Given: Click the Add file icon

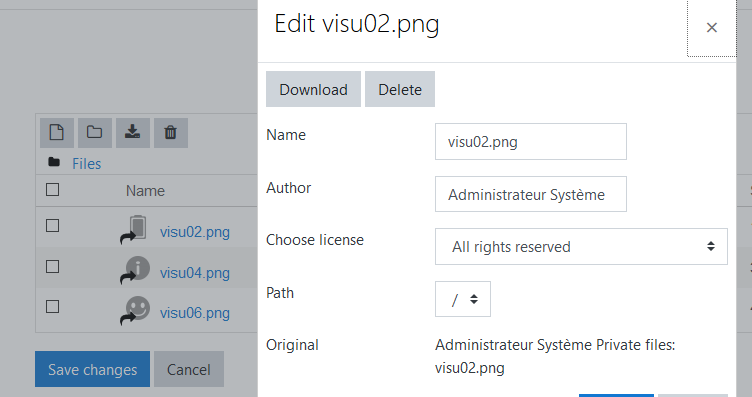Looking at the screenshot, I should click(57, 132).
